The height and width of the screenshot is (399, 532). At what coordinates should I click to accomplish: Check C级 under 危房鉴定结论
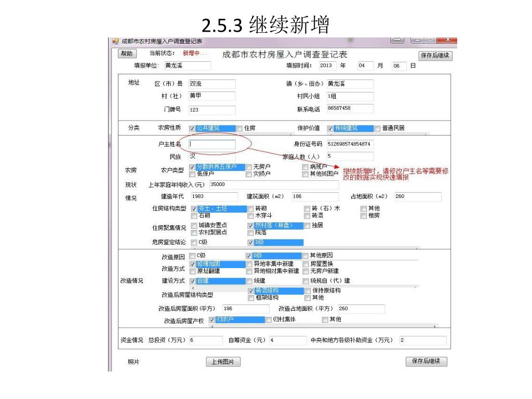[194, 243]
